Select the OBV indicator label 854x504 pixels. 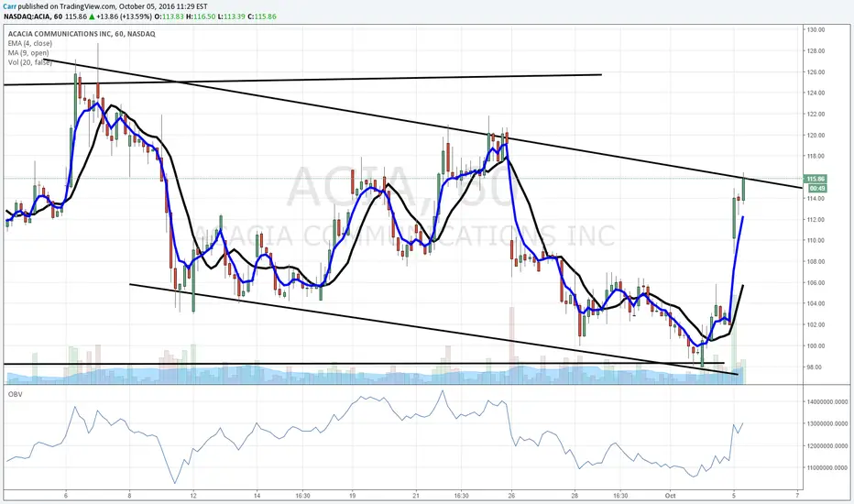coord(16,394)
